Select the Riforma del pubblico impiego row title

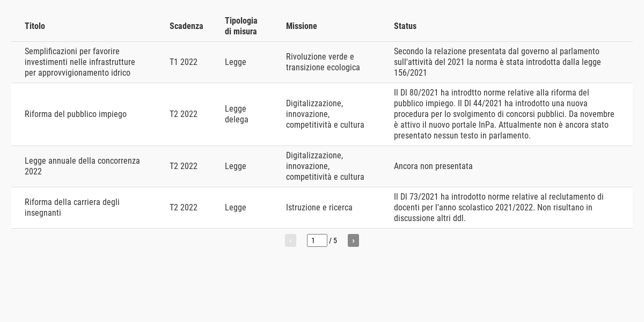pyautogui.click(x=76, y=114)
